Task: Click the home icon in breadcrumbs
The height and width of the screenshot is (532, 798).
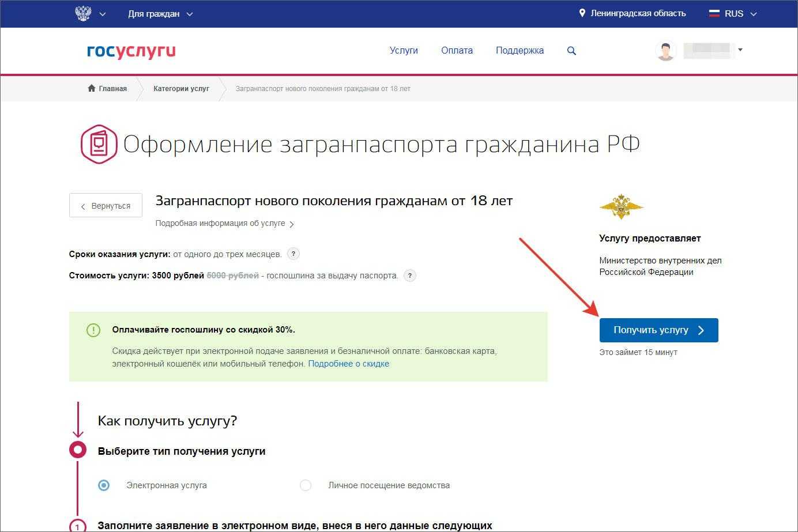Action: click(91, 88)
